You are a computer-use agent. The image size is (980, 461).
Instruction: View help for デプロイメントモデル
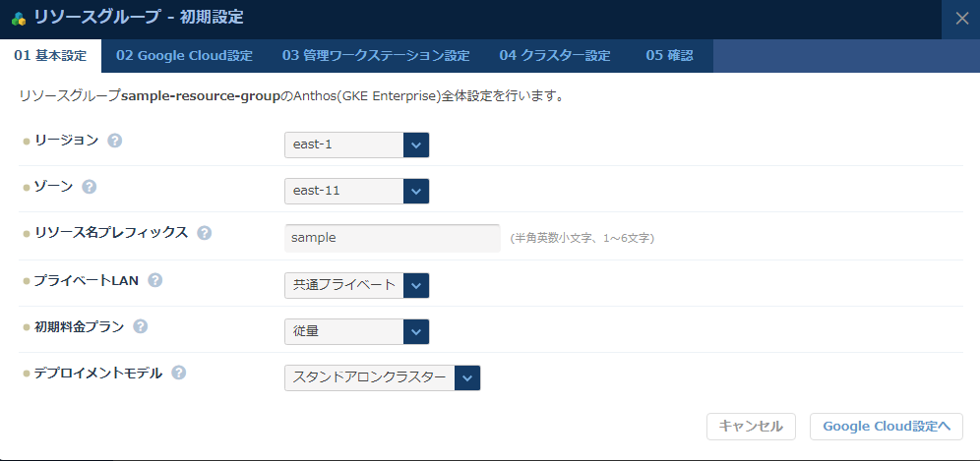click(179, 373)
